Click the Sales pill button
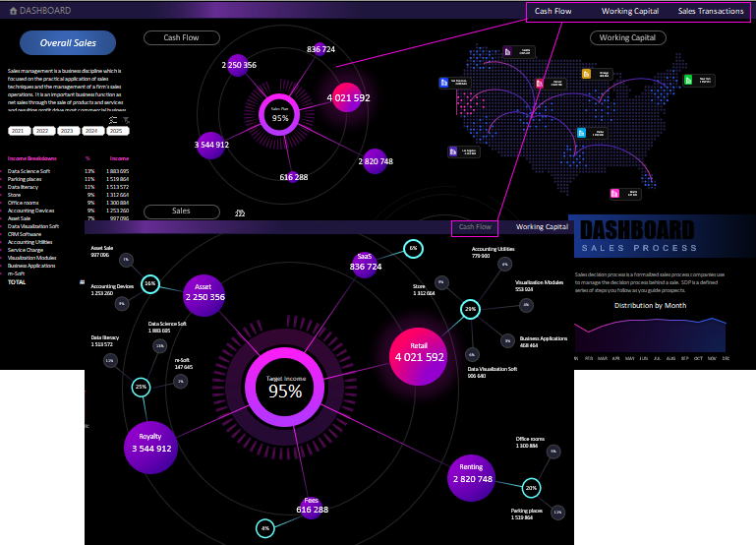 (182, 211)
